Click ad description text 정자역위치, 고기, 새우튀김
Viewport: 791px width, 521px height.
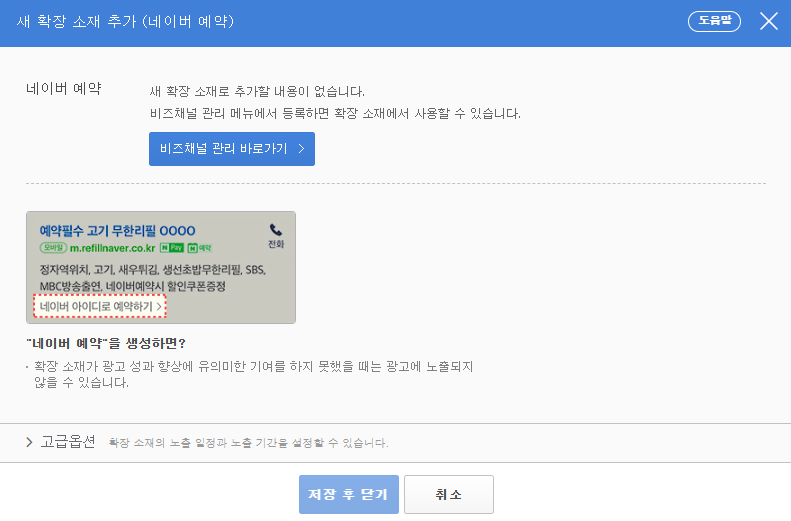tap(153, 278)
